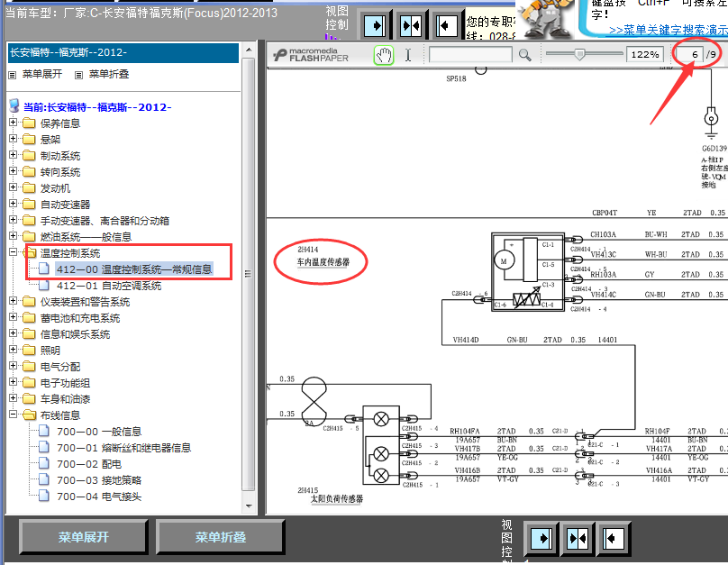
Task: Click the bottom 菜单折叠 button
Action: [221, 537]
